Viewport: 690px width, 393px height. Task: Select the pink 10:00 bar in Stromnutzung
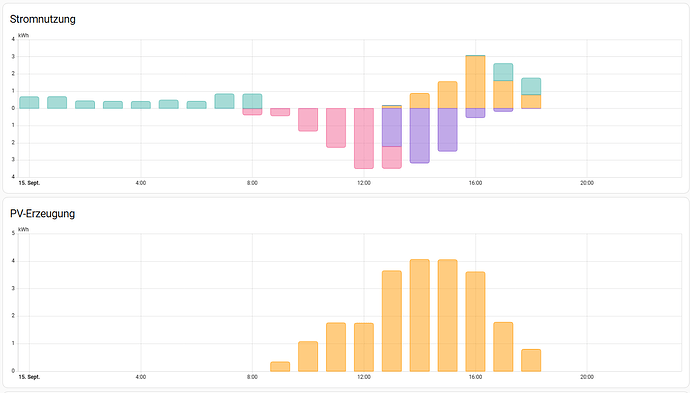coord(308,120)
